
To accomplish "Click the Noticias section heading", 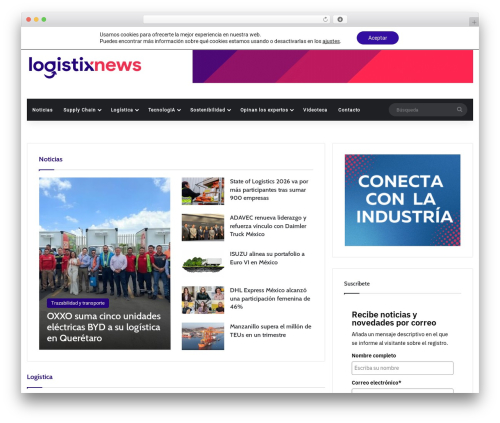I will (51, 159).
